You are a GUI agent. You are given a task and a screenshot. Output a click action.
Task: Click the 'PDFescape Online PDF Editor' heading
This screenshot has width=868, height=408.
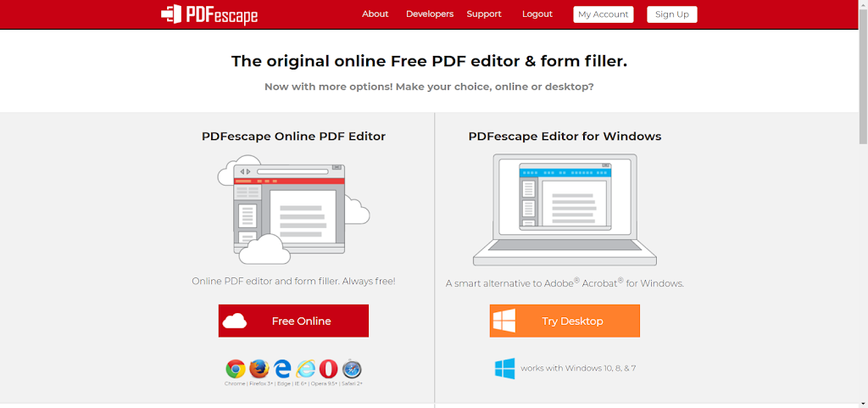(293, 137)
